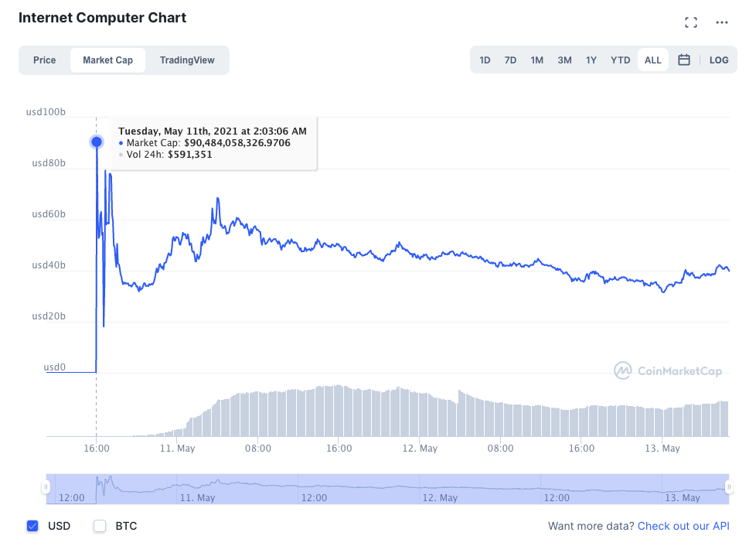Open the calendar date range picker

pyautogui.click(x=684, y=60)
